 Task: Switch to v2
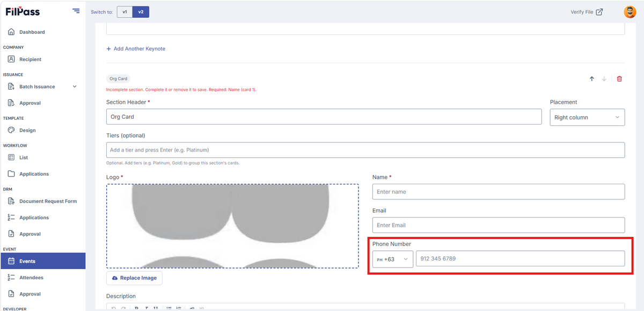[x=141, y=12]
